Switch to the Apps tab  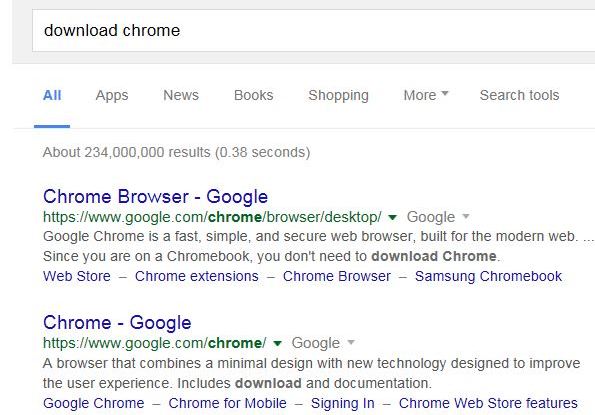pyautogui.click(x=112, y=96)
